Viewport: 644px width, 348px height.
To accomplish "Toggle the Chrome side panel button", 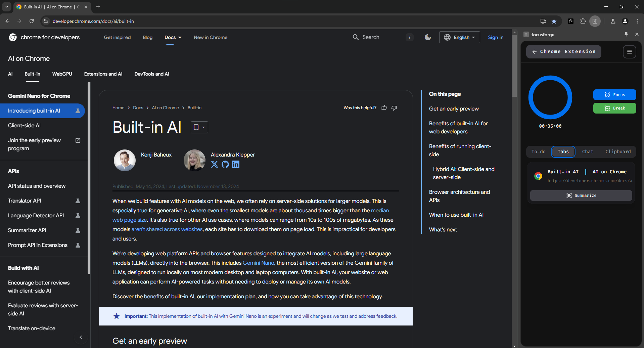I will (x=595, y=21).
